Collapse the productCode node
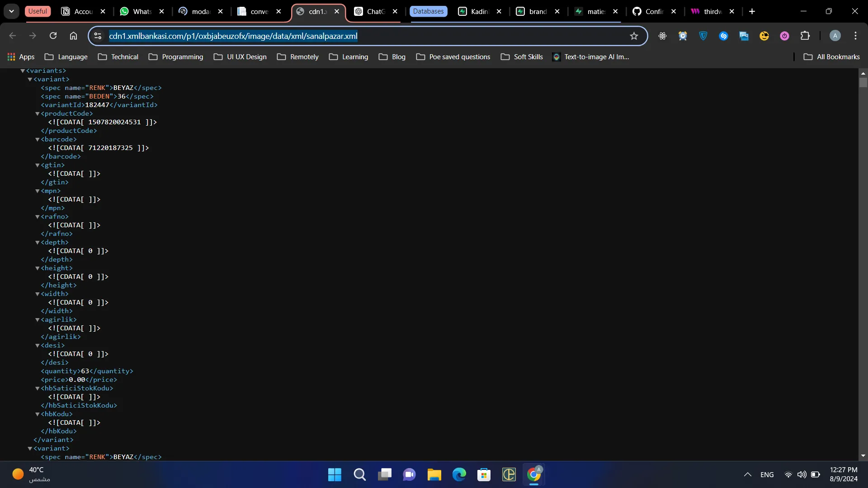868x488 pixels. pyautogui.click(x=38, y=114)
